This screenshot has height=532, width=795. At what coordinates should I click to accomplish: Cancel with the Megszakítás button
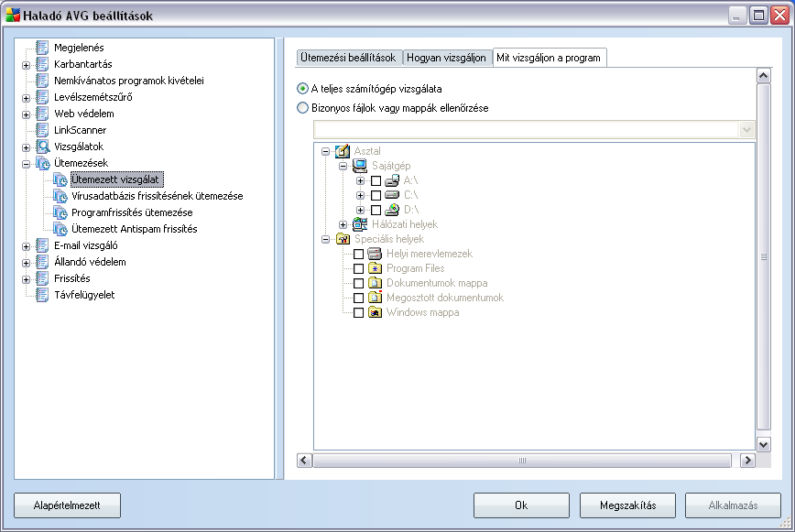pos(627,505)
